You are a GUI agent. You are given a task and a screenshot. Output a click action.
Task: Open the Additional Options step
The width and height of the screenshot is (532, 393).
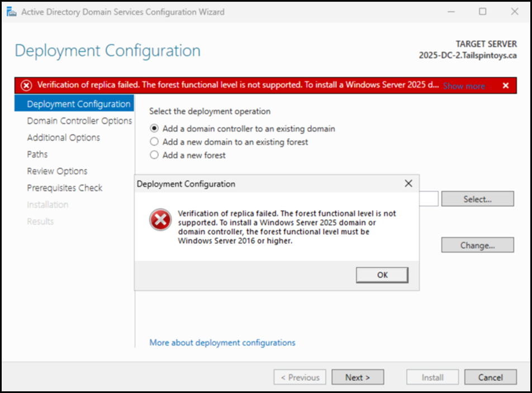[63, 138]
